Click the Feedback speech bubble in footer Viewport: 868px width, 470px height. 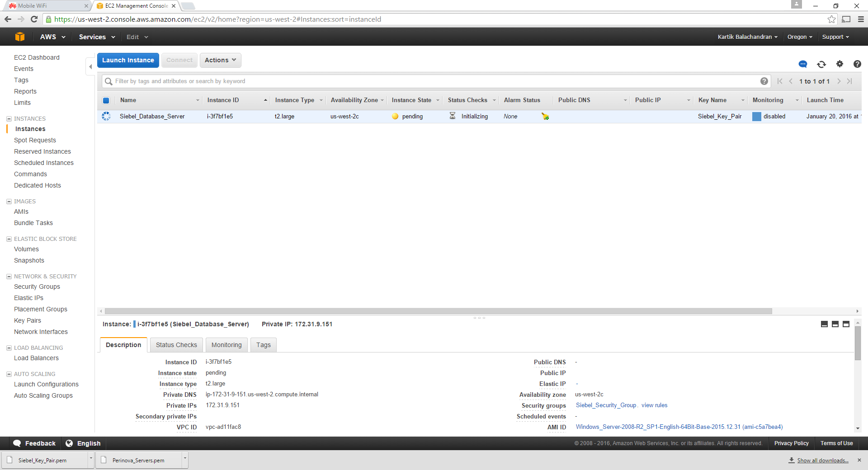point(17,443)
